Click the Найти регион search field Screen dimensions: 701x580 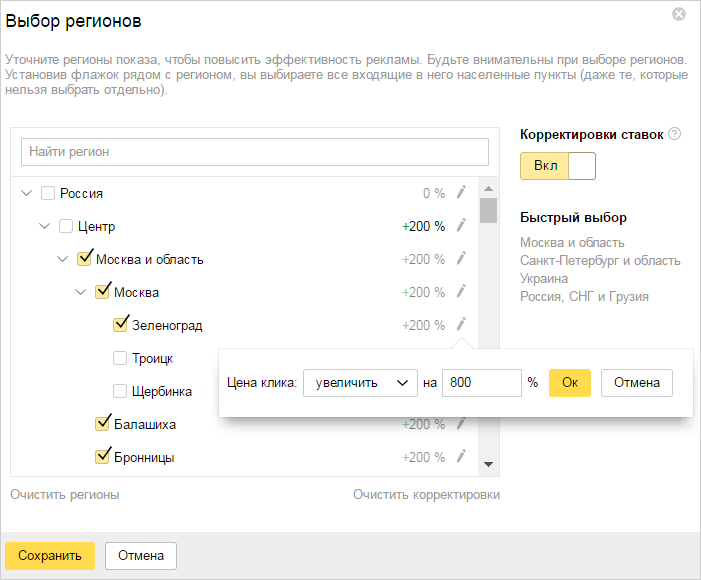[x=255, y=152]
